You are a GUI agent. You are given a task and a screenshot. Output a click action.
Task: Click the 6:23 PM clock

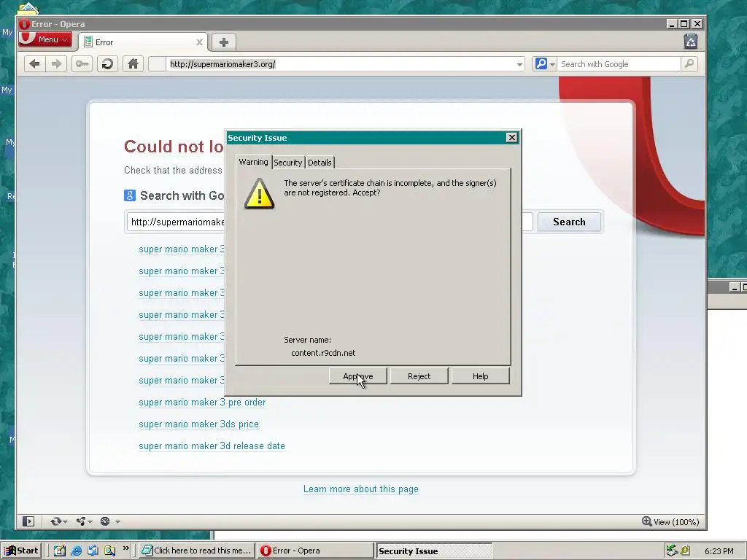pos(719,551)
